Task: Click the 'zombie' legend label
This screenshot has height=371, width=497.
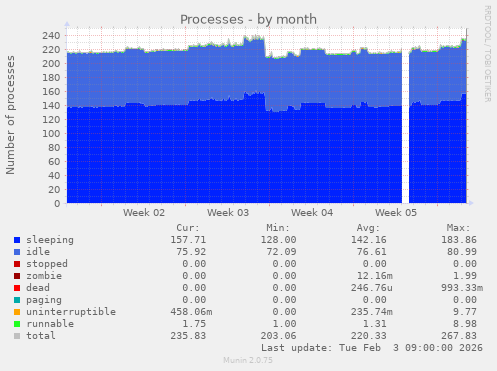Action: (44, 276)
